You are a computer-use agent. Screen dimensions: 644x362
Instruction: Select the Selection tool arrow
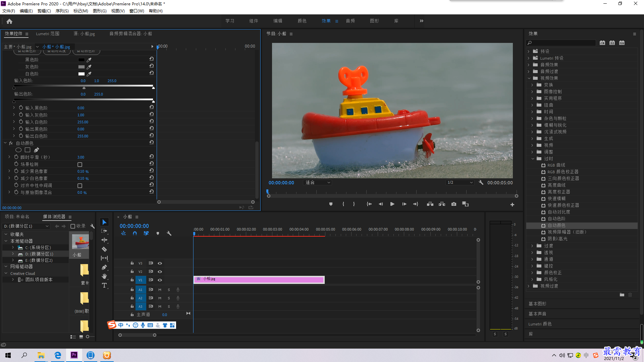[104, 222]
